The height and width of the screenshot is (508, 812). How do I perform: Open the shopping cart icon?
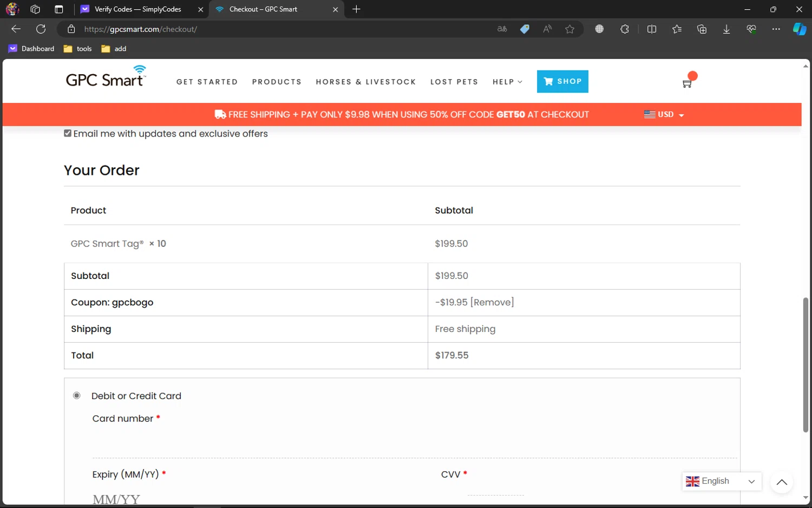point(687,83)
